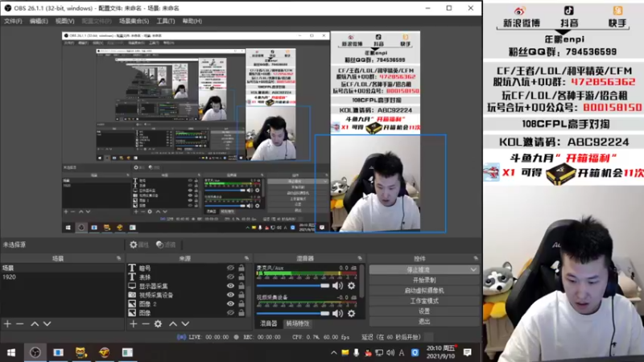Move selected source up with arrow
Screen dimensions: 644x362
pos(173,324)
